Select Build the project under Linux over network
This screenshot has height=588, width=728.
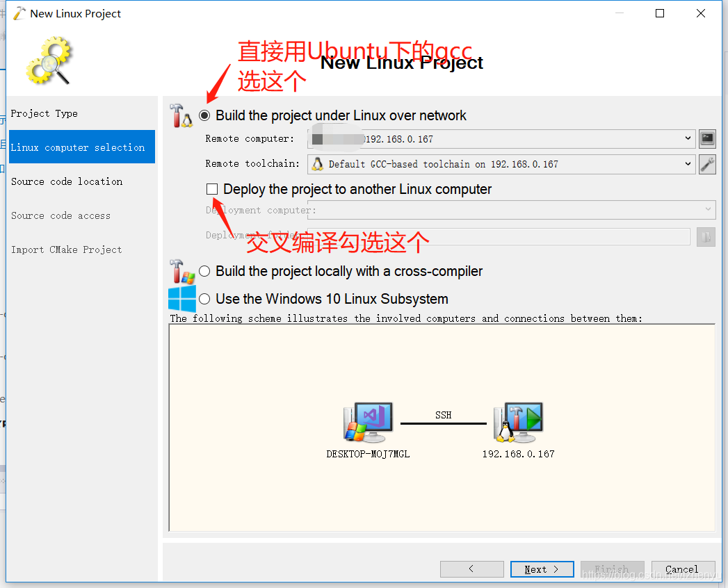pos(204,115)
